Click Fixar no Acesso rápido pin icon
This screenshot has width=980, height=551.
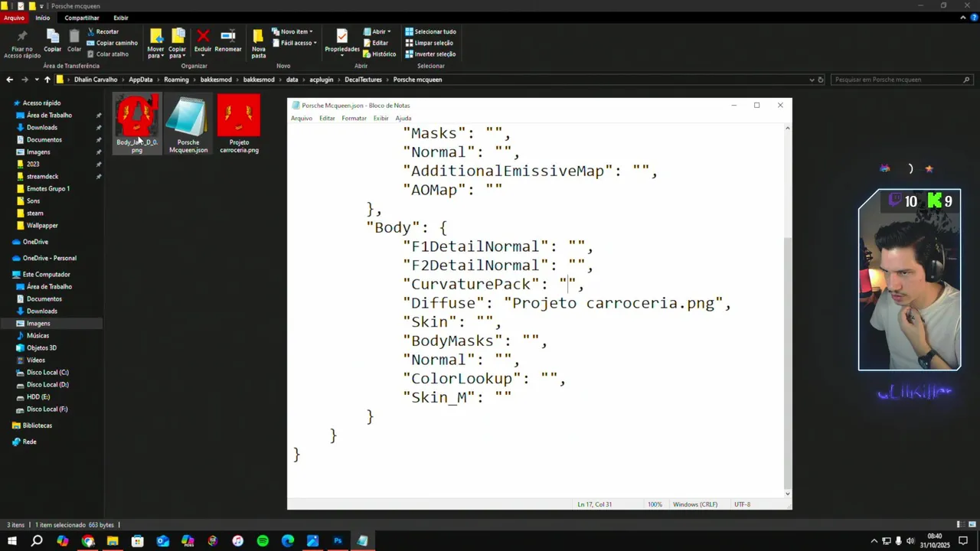coord(21,36)
